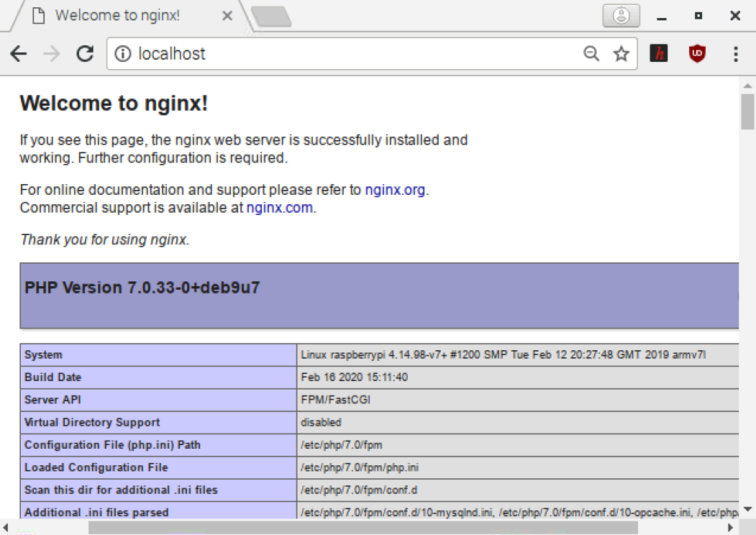Screen dimensions: 756x535
Task: Click the vertical scrollbar down arrow
Action: [748, 509]
